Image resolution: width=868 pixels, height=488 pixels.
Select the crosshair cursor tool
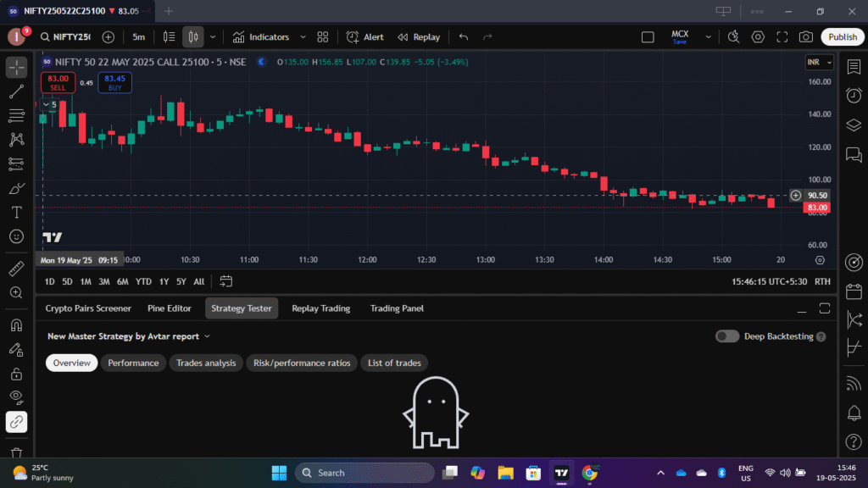[x=17, y=67]
